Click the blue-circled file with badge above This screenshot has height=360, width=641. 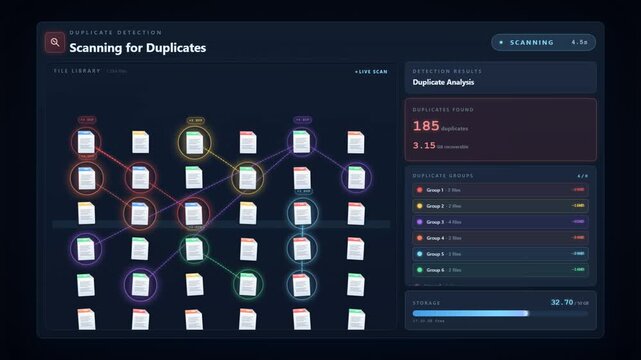tap(302, 213)
